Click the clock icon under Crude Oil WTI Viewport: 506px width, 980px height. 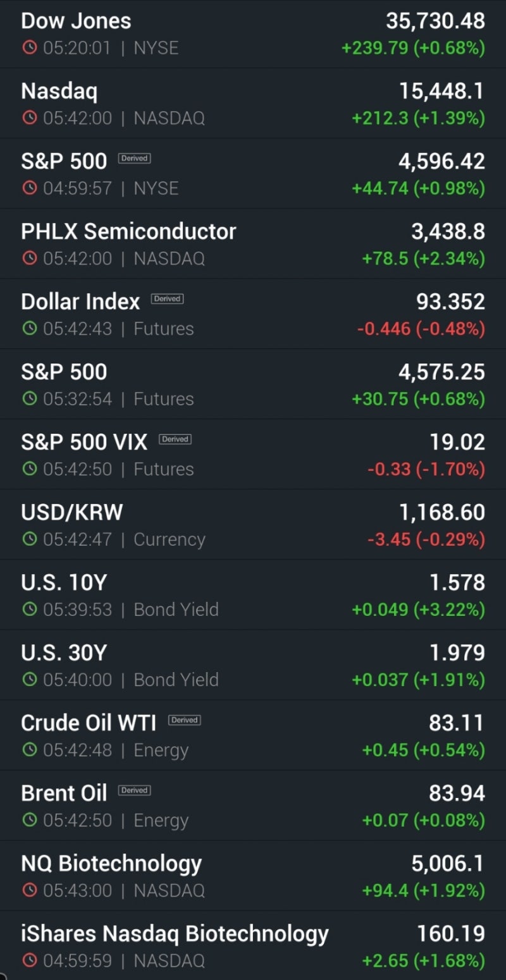pyautogui.click(x=29, y=750)
